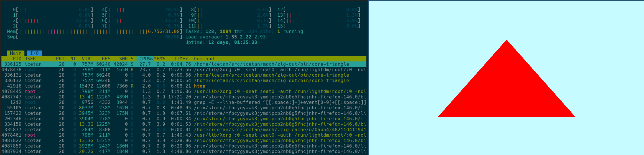Select the firefox process with PID 4087747
644x155 pixels.
click(x=184, y=97)
